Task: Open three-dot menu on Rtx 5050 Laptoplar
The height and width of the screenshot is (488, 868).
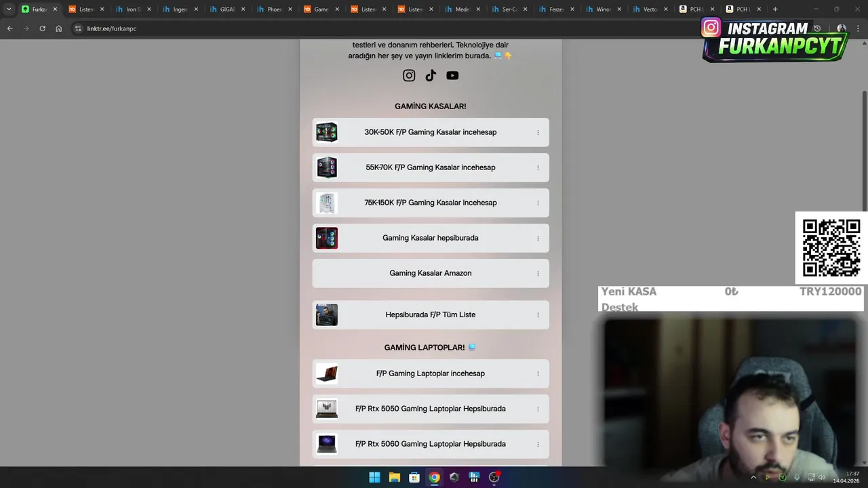Action: tap(538, 409)
